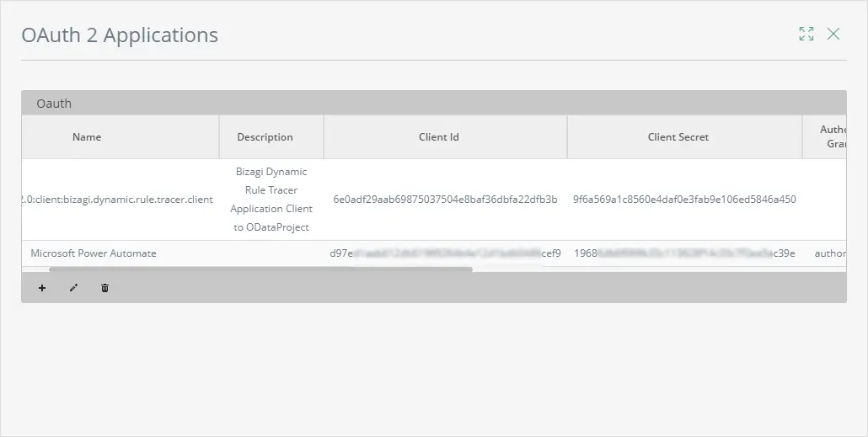Viewport: 868px width, 437px height.
Task: Click the Oauth table title bar
Action: point(434,103)
